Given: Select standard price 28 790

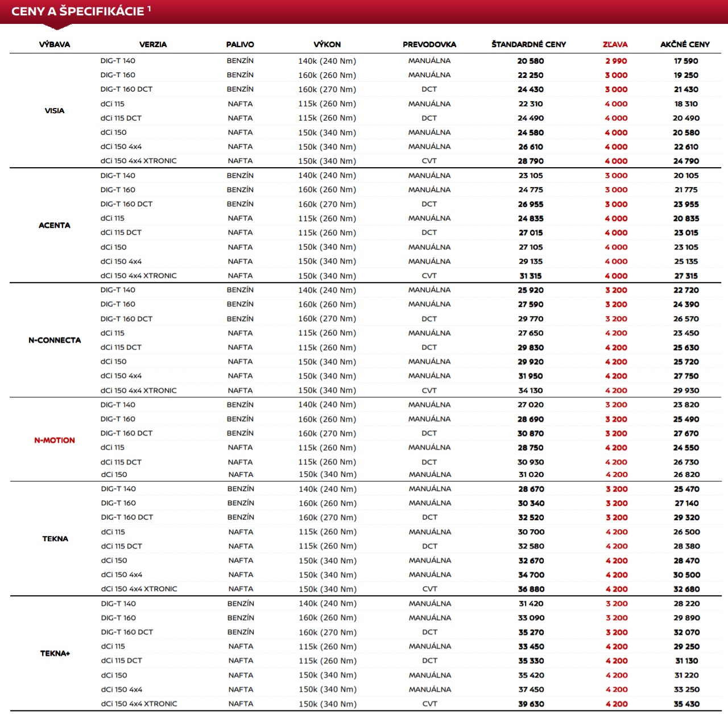Looking at the screenshot, I should point(531,161).
